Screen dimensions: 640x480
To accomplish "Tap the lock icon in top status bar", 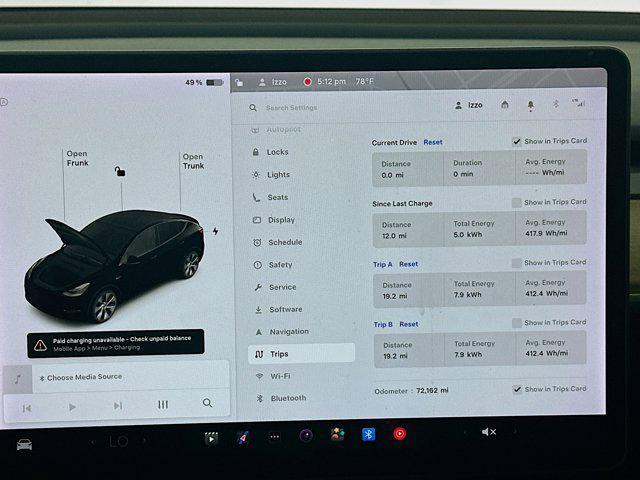I will tap(240, 83).
